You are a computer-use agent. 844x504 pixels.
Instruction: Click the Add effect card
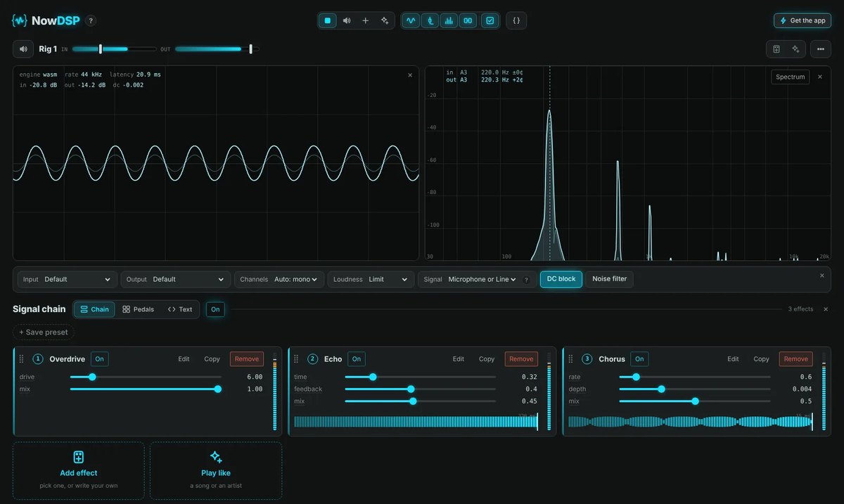(79, 471)
